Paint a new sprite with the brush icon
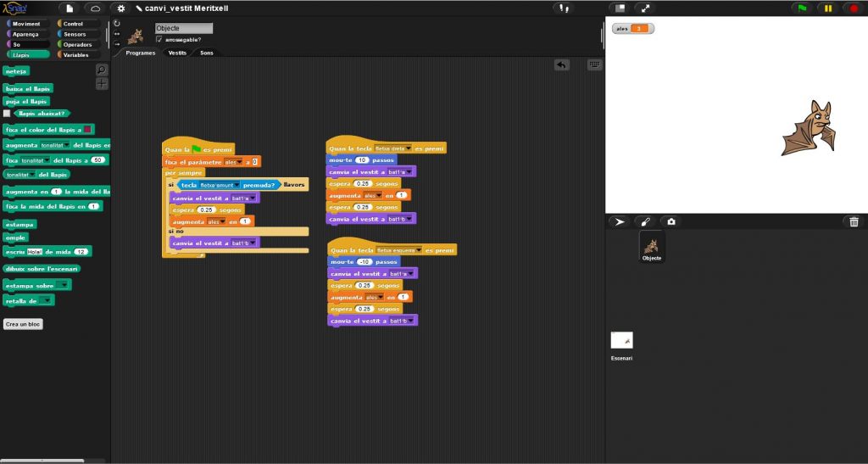The height and width of the screenshot is (464, 868). 645,221
